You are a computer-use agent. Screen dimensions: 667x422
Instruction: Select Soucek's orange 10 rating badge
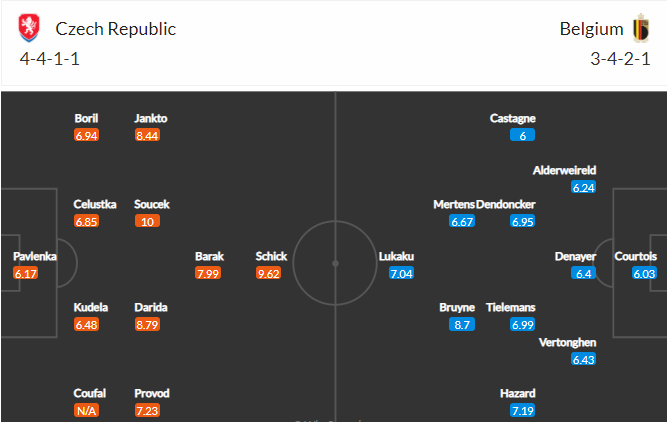(x=147, y=221)
